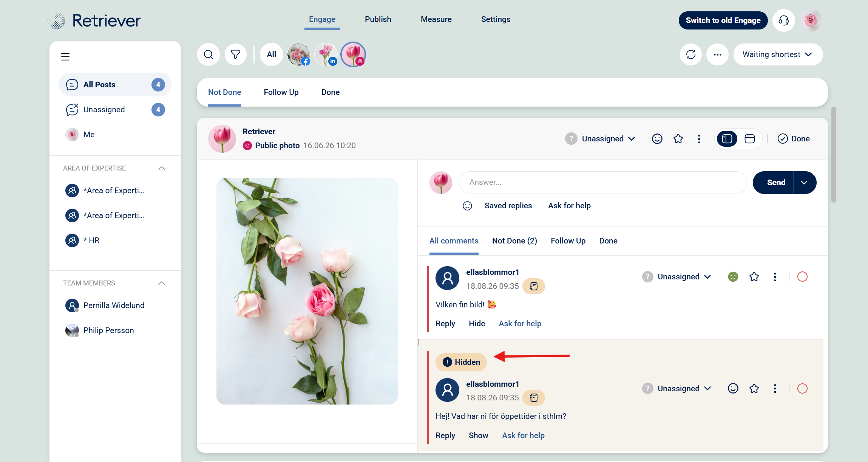868x462 pixels.
Task: Switch to side-by-side layout view
Action: [727, 139]
